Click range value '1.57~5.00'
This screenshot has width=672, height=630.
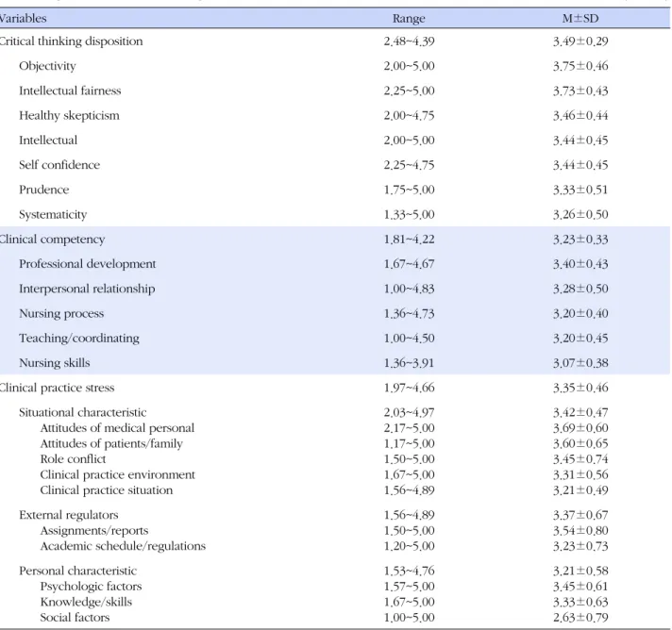tap(409, 587)
